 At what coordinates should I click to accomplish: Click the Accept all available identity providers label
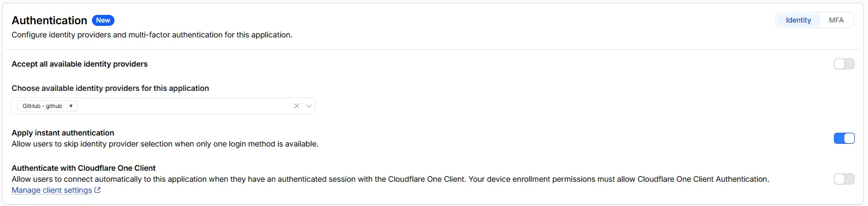80,64
